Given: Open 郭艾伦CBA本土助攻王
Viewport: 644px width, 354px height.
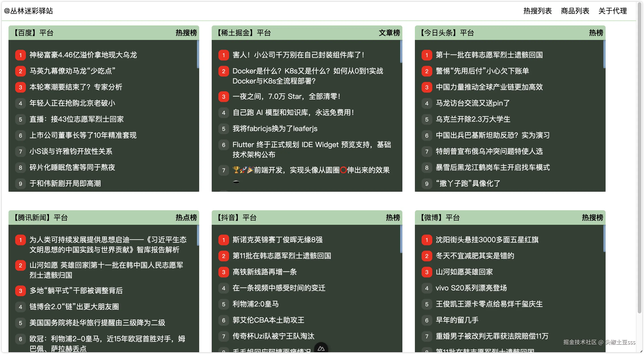Looking at the screenshot, I should click(268, 320).
